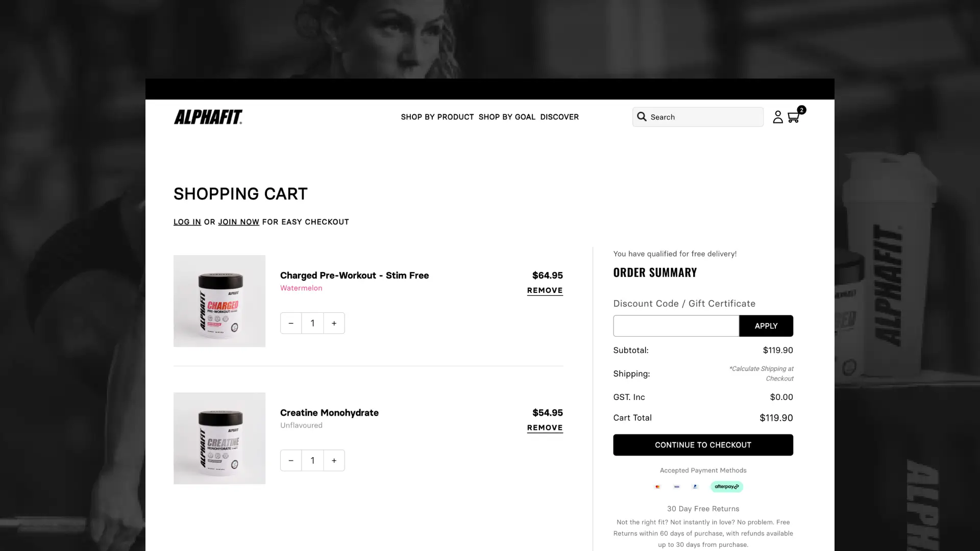Decrease Charged Pre-Workout quantity with minus
Screen dimensions: 980x551
pyautogui.click(x=291, y=323)
